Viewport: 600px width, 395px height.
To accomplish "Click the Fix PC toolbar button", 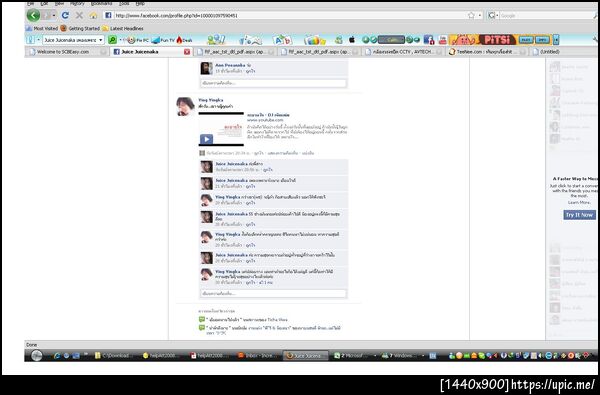I will 138,40.
